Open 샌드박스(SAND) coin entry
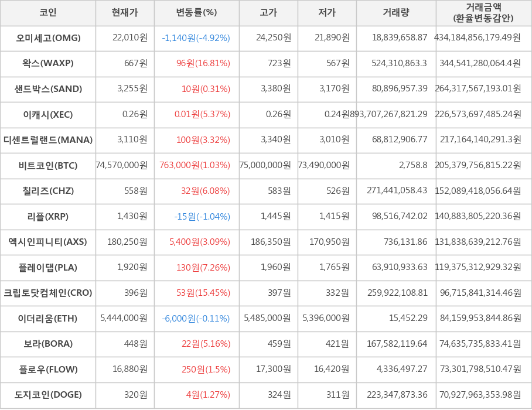 click(48, 89)
